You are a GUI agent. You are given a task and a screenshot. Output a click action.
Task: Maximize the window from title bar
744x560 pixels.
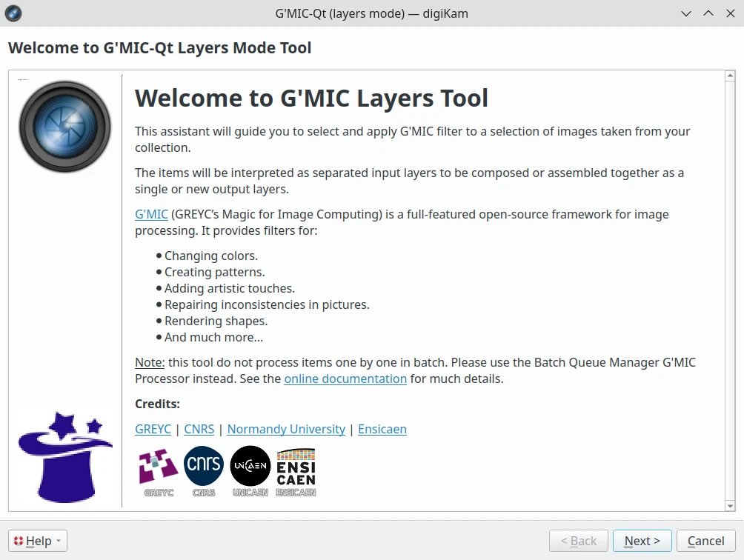[708, 13]
